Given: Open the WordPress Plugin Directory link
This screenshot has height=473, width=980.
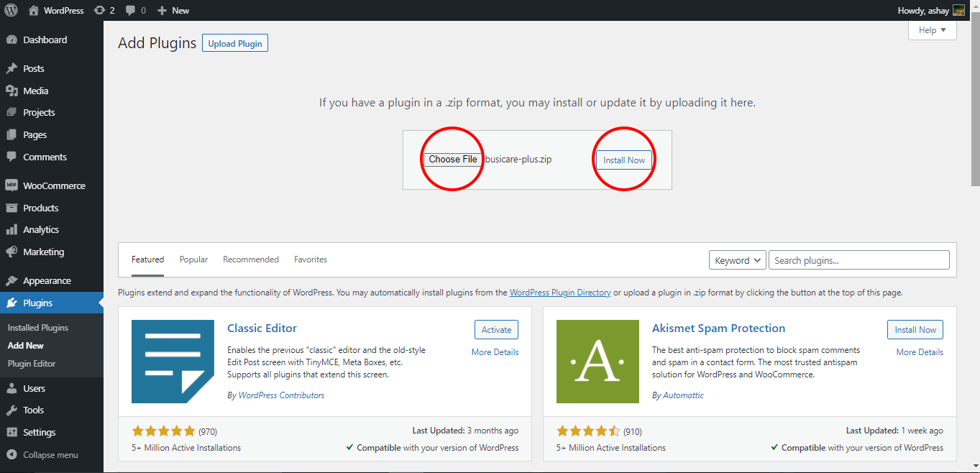Looking at the screenshot, I should tap(560, 293).
